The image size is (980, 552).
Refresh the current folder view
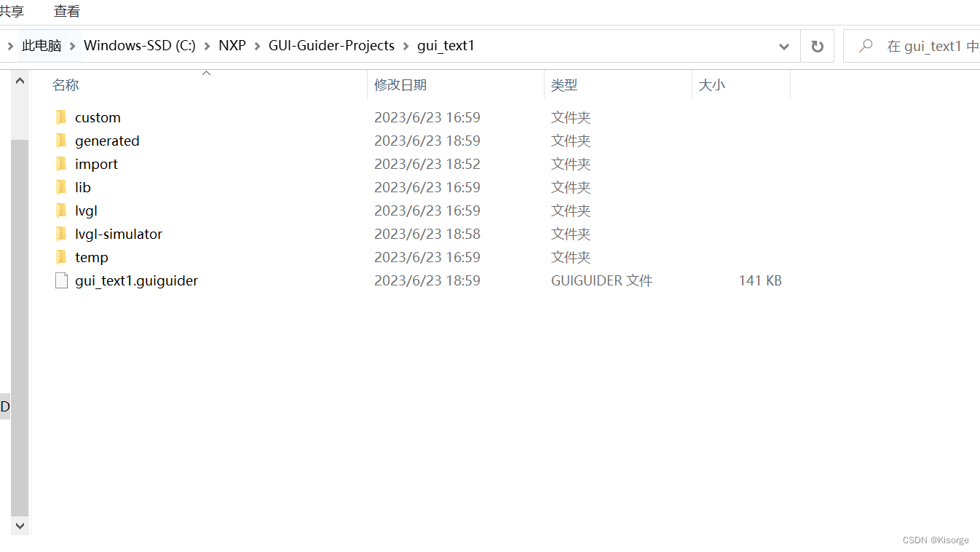[x=817, y=46]
